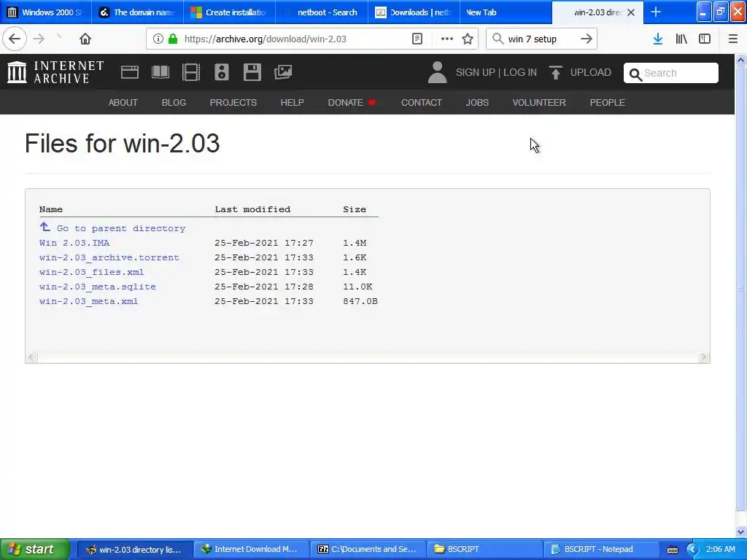Click 'Go to parent directory' link

pyautogui.click(x=112, y=227)
